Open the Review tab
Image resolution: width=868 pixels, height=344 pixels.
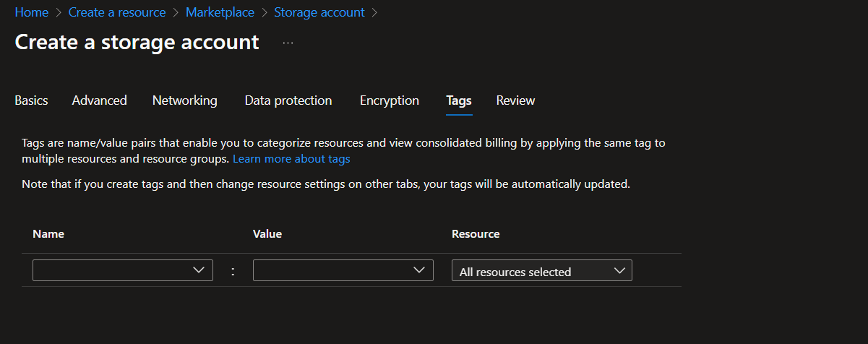515,100
